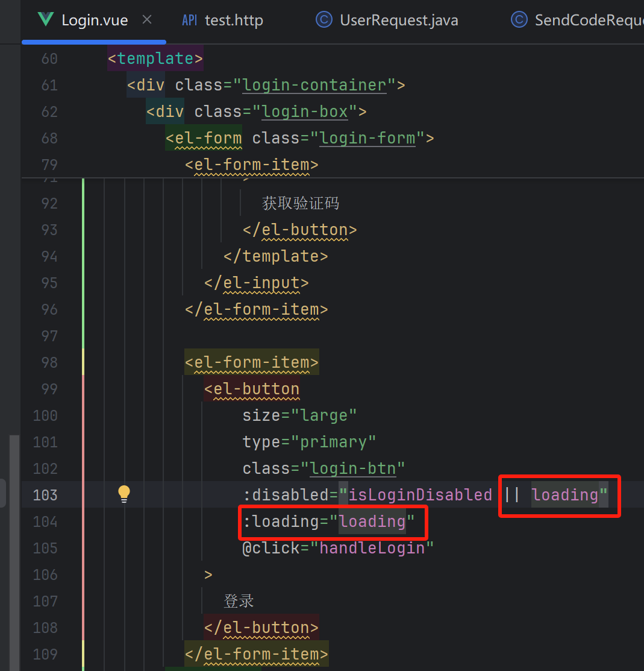Click line number 106 in the gutter
The height and width of the screenshot is (671, 644).
[x=45, y=575]
